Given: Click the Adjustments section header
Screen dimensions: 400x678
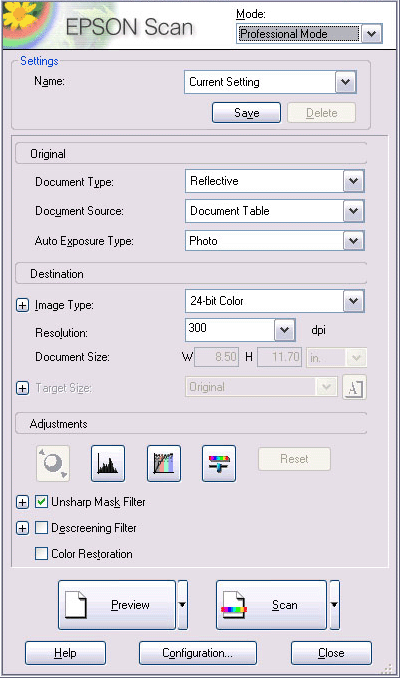Looking at the screenshot, I should [191, 423].
